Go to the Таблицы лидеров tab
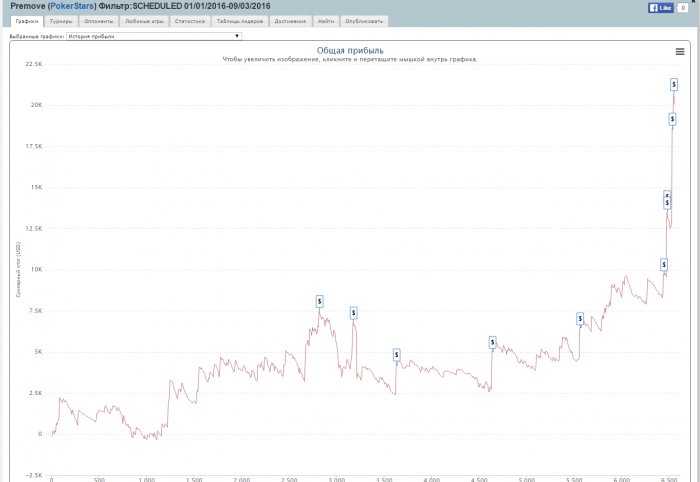The height and width of the screenshot is (482, 700). (x=238, y=20)
